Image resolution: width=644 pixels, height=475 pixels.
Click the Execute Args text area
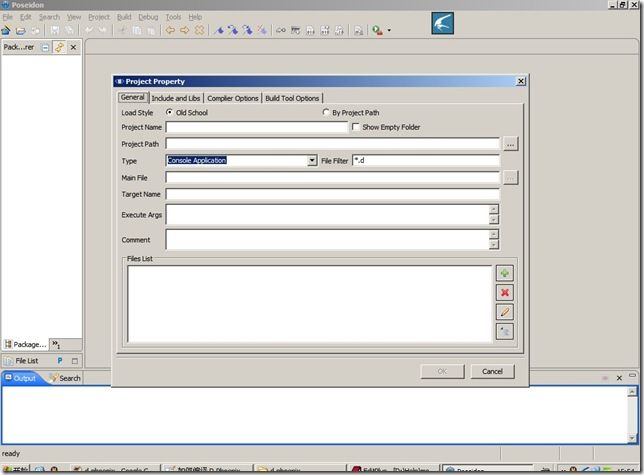(328, 214)
